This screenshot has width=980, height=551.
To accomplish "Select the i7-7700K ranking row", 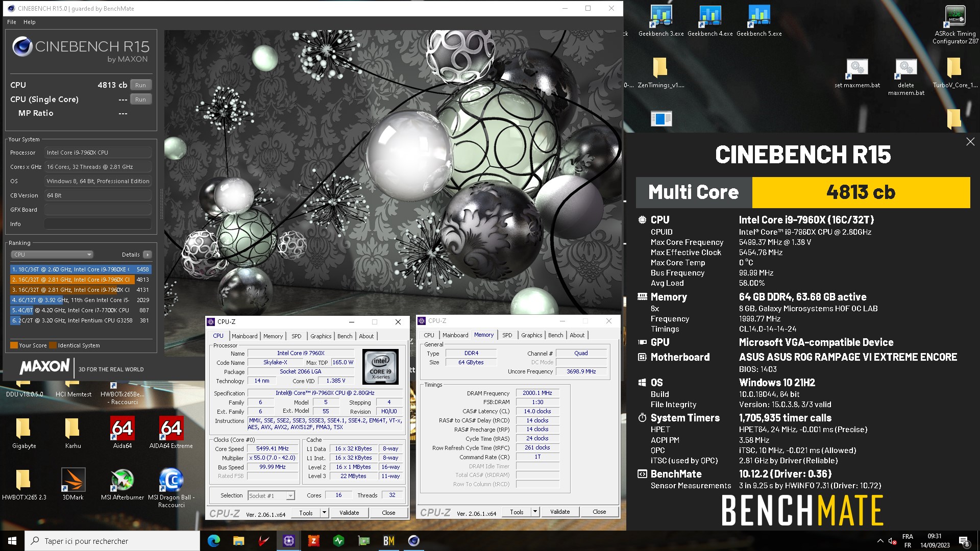I will tap(81, 310).
